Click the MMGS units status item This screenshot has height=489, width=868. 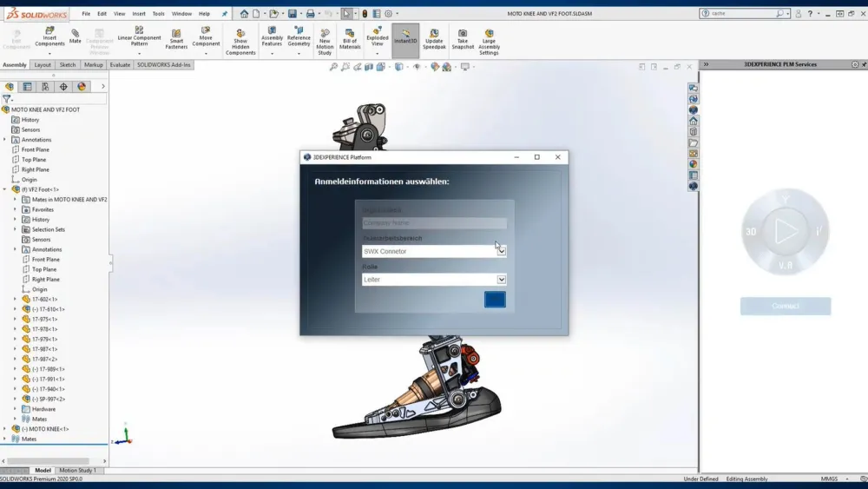[x=829, y=479]
